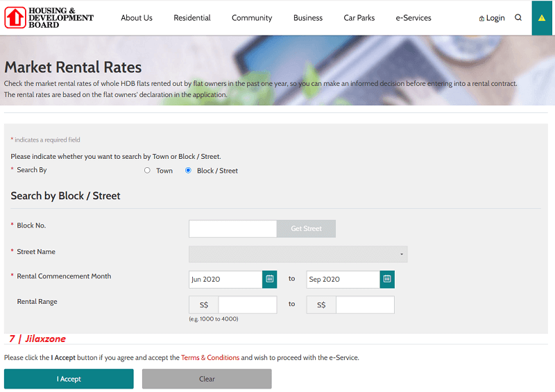Click the Get Street button
This screenshot has width=555, height=392.
(x=306, y=229)
